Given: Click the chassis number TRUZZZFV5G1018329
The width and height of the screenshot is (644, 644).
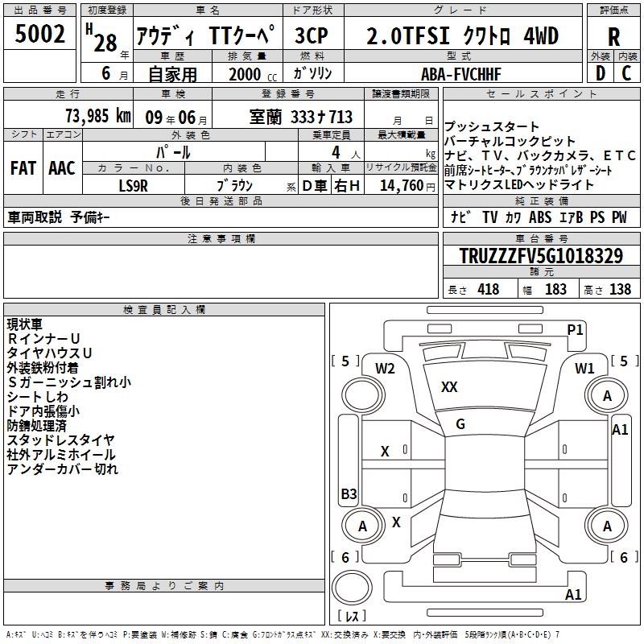Looking at the screenshot, I should click(x=540, y=257).
